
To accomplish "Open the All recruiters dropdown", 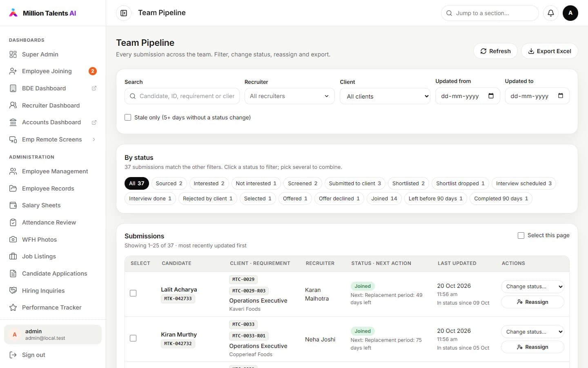I will 290,96.
